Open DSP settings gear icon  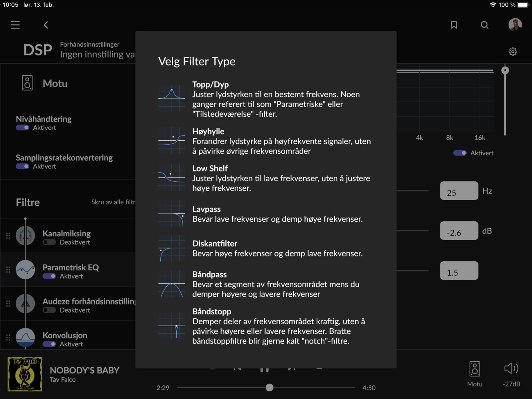(x=512, y=52)
